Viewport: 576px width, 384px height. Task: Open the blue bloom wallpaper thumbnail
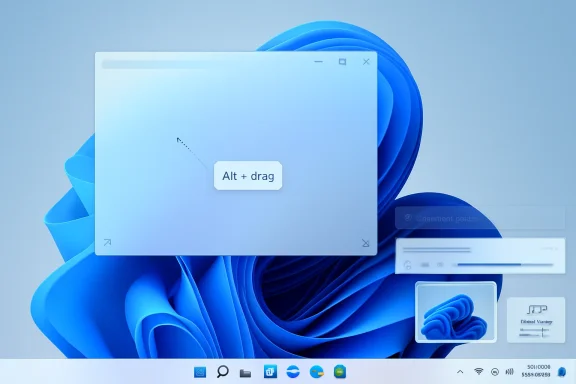(x=456, y=312)
